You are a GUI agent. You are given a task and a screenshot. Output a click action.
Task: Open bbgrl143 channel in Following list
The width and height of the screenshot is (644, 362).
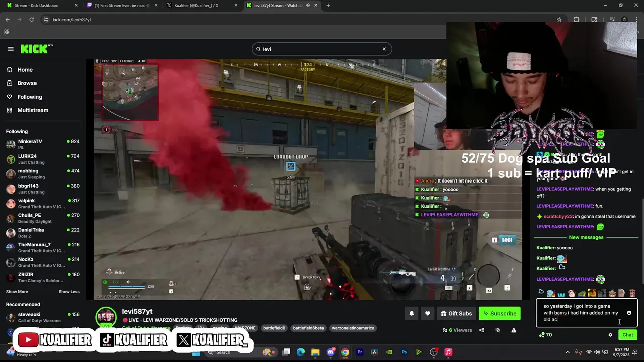43,189
